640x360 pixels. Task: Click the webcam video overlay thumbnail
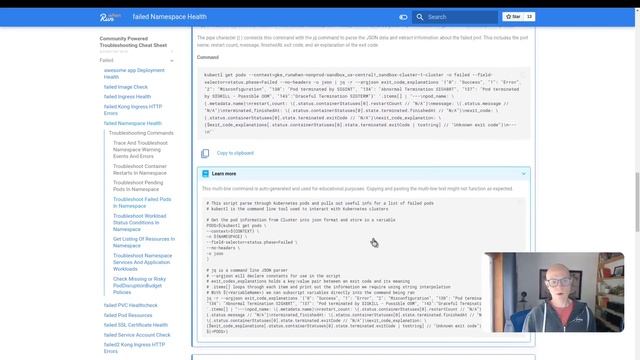point(554,292)
